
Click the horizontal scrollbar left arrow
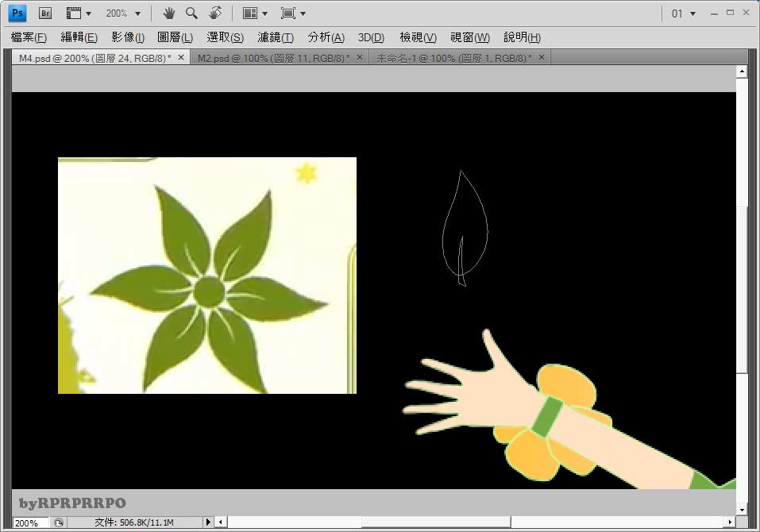point(221,522)
